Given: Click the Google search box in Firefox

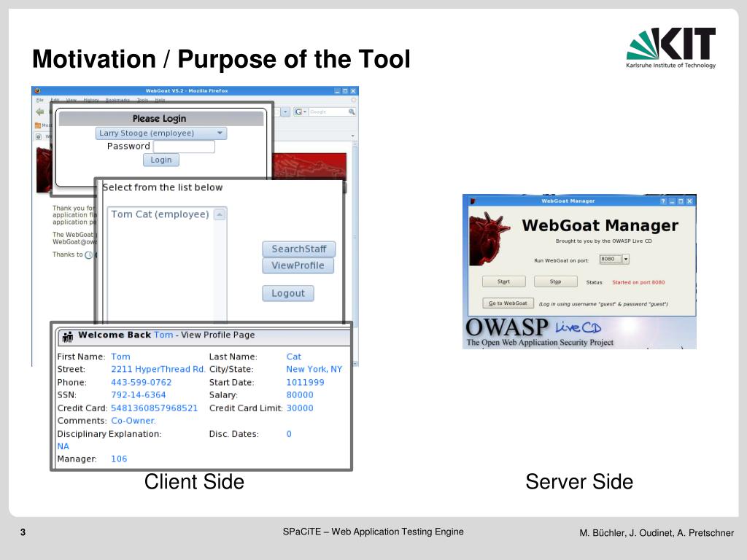Looking at the screenshot, I should tap(328, 112).
